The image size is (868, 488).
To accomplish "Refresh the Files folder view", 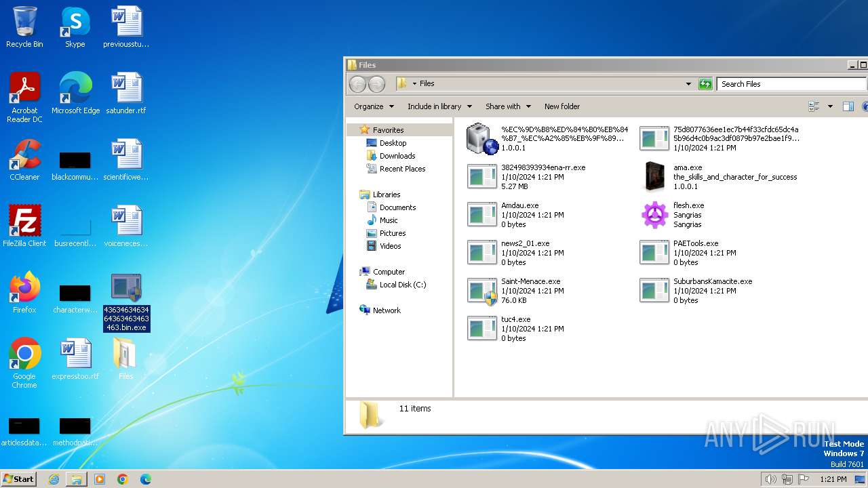I will click(705, 84).
